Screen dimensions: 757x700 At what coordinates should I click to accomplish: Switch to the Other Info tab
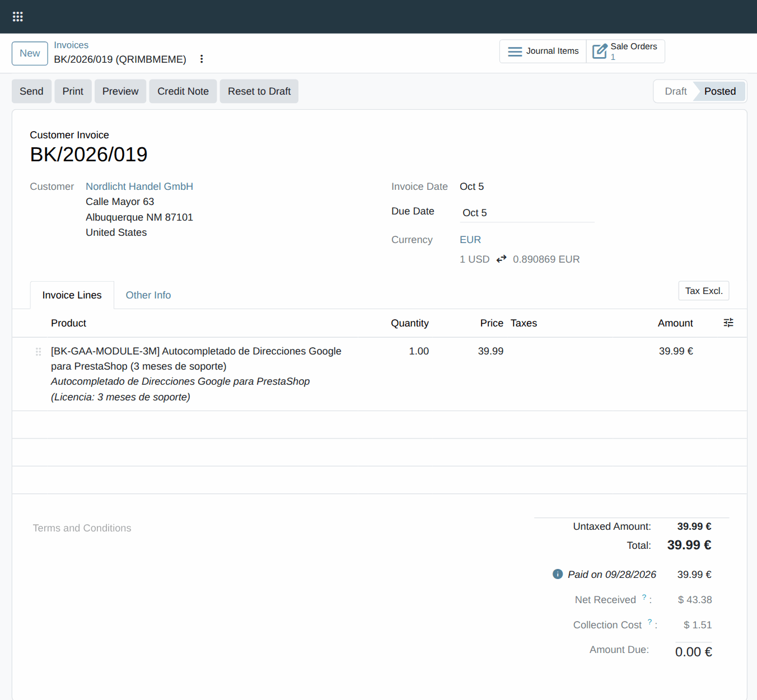[x=148, y=295]
